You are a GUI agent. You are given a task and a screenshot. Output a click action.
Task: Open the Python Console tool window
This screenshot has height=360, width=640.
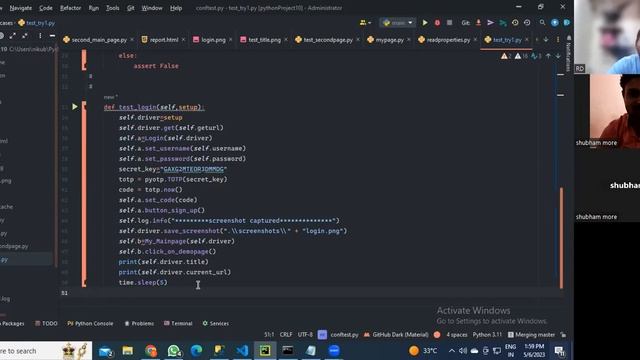click(90, 323)
